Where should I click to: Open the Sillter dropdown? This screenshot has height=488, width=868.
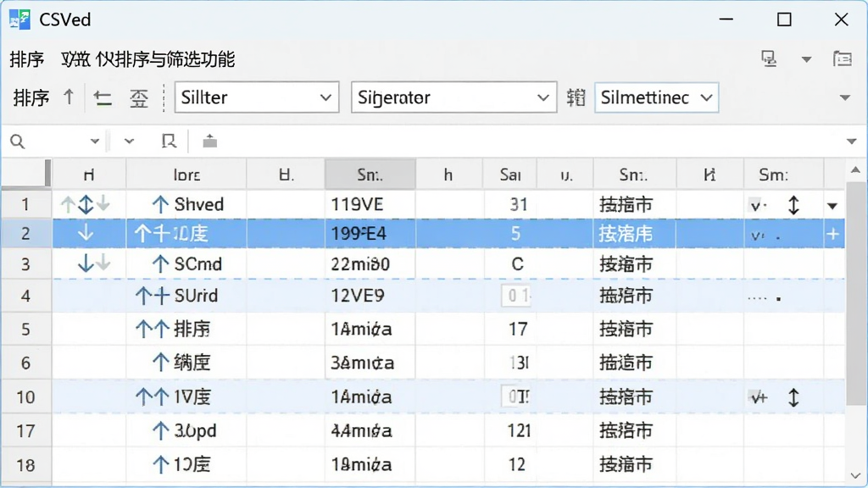(257, 97)
